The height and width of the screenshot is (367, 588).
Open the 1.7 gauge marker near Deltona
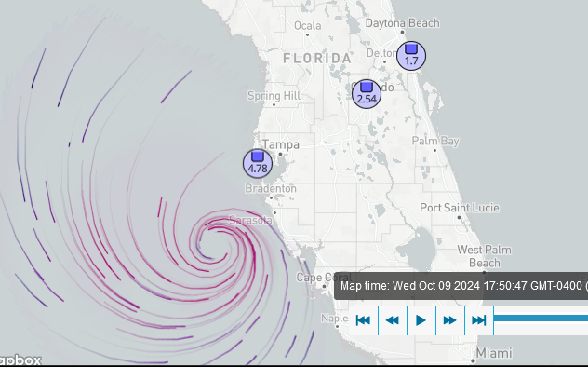click(411, 56)
